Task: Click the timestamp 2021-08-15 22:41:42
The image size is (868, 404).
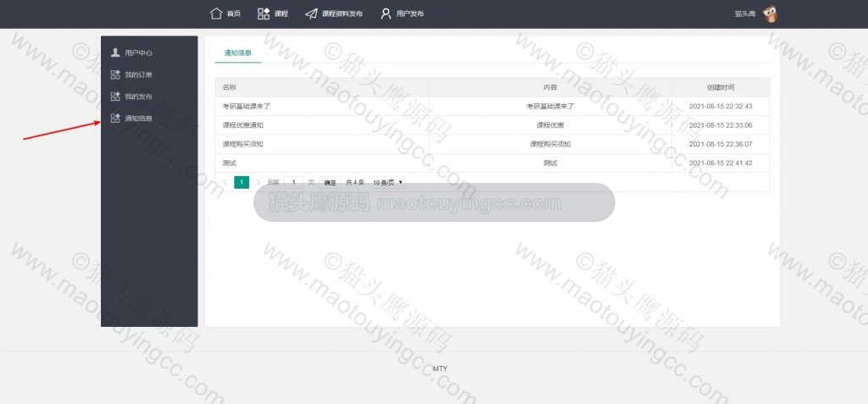Action: click(721, 163)
